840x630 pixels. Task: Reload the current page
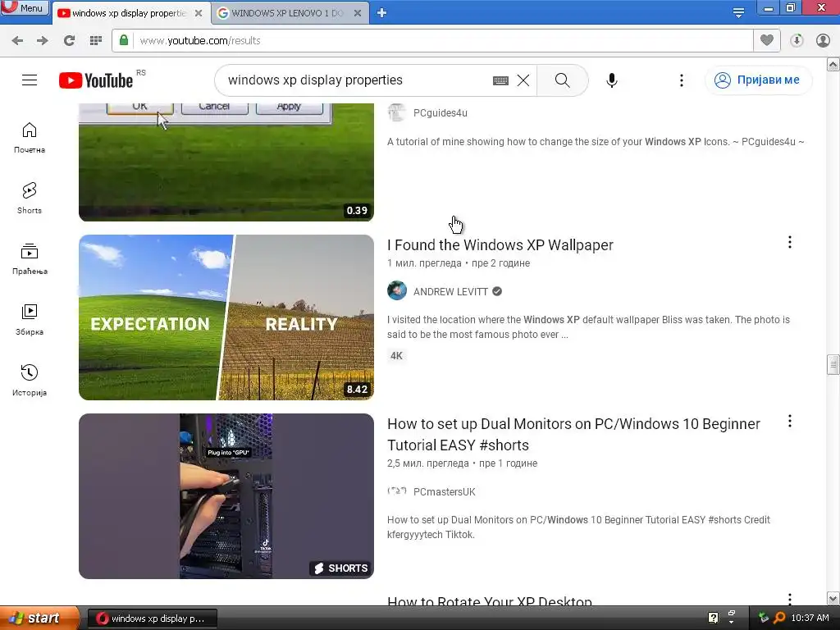[x=69, y=40]
